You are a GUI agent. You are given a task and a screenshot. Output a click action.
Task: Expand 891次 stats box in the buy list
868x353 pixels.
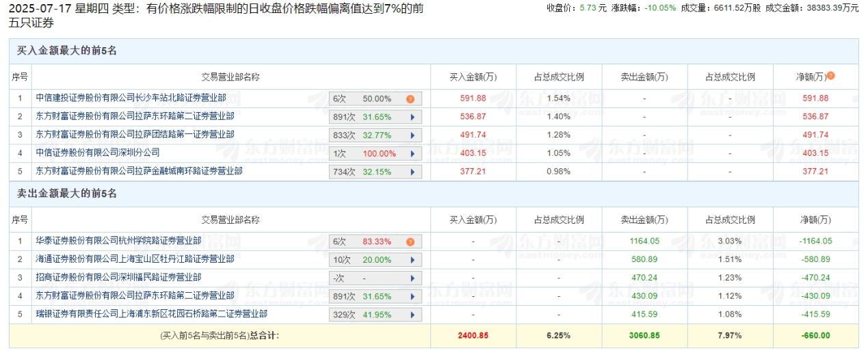pos(412,117)
